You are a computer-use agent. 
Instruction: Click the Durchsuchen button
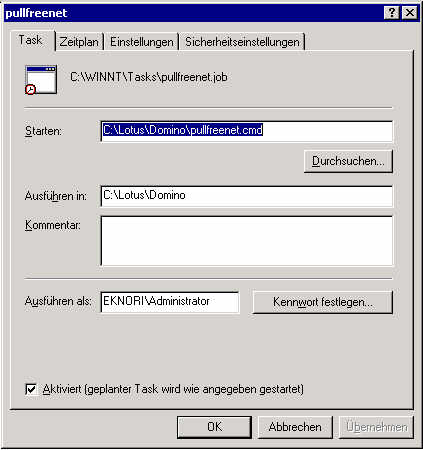tap(348, 161)
